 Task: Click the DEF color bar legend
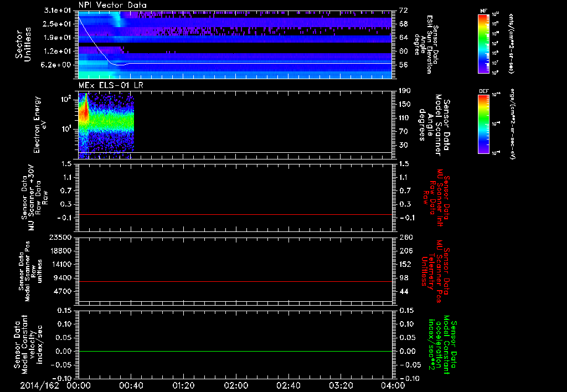(484, 123)
